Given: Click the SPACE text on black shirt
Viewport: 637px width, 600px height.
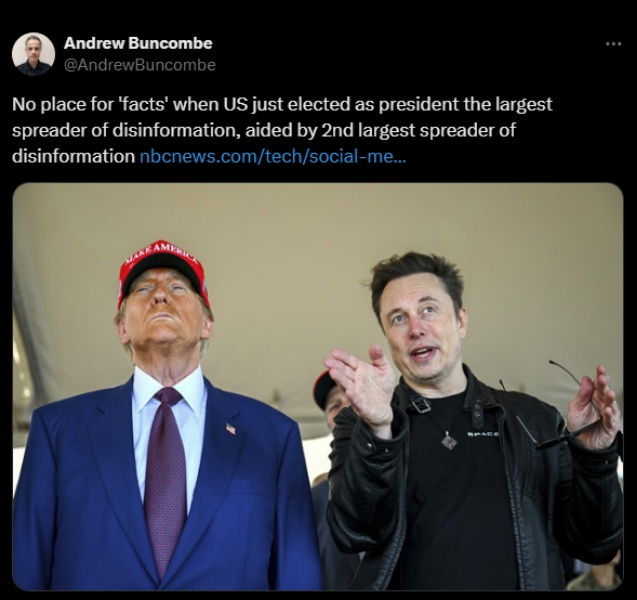Looking at the screenshot, I should coord(483,434).
